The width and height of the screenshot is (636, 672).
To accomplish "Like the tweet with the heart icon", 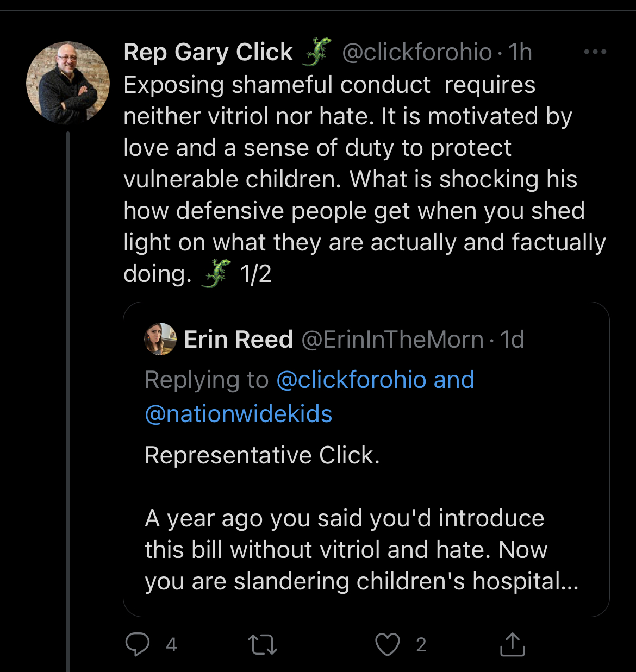I will [388, 645].
